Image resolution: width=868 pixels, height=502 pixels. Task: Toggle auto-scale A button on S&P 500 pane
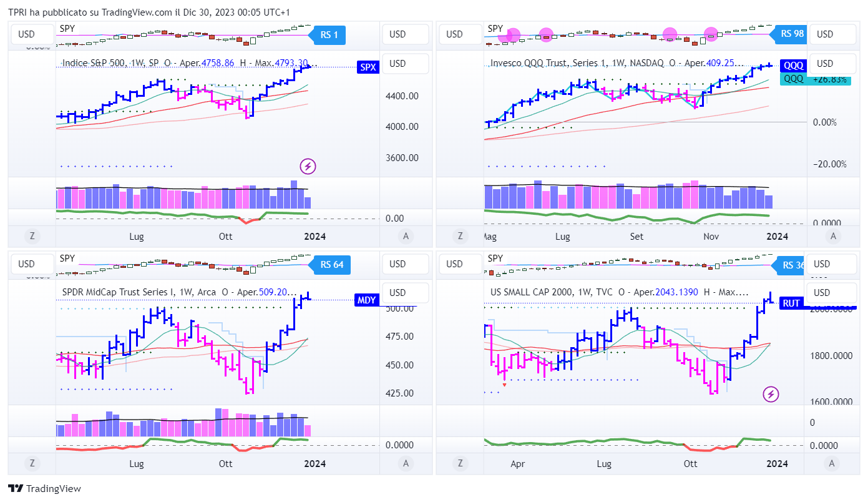[x=406, y=236]
